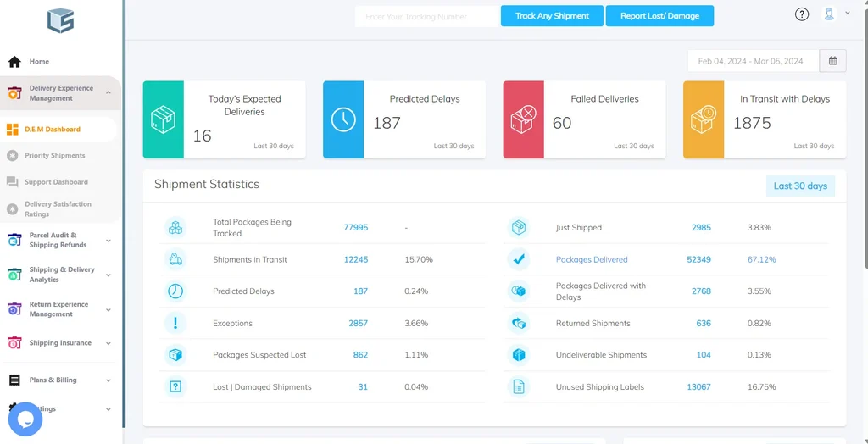Screen dimensions: 868x444
Task: Open Delivery Satisfaction Ratings
Action: coord(58,208)
